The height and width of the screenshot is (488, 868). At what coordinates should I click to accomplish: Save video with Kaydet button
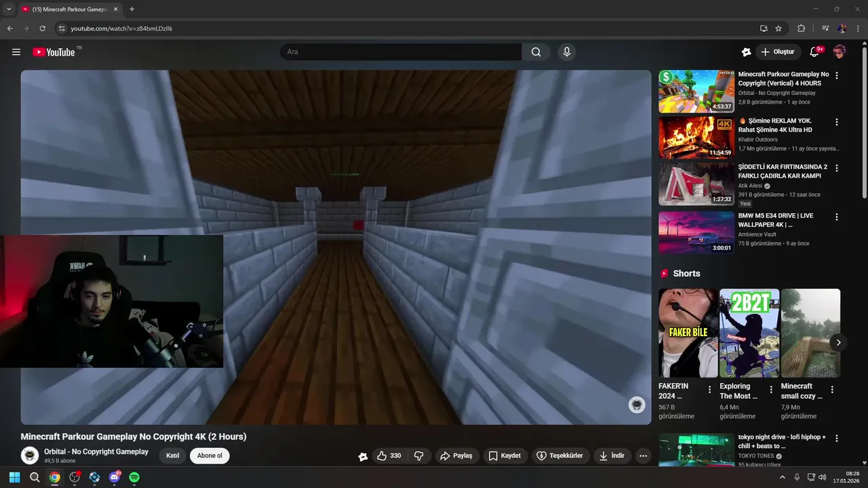(505, 456)
